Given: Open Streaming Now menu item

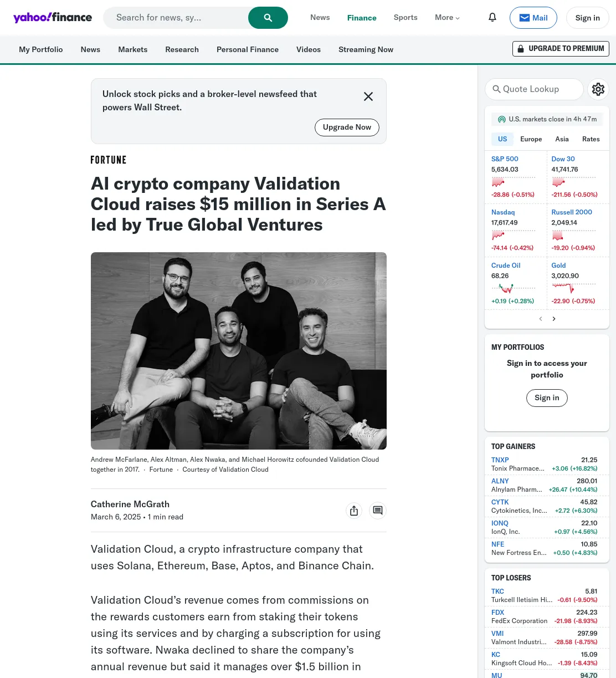Looking at the screenshot, I should (x=366, y=49).
